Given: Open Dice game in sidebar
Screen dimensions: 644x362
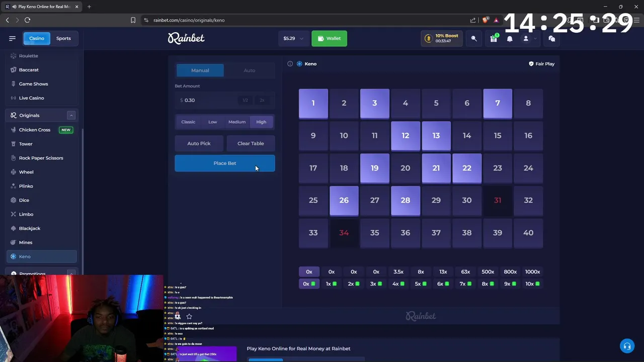Looking at the screenshot, I should [x=42, y=200].
